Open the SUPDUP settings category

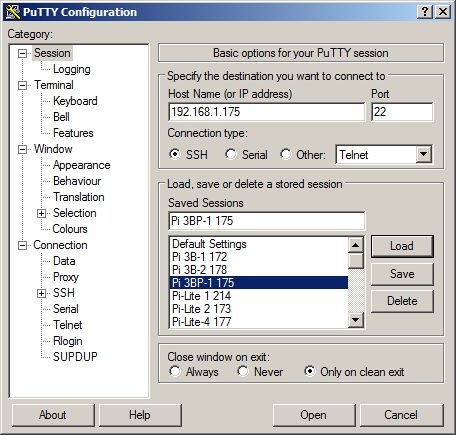click(75, 357)
